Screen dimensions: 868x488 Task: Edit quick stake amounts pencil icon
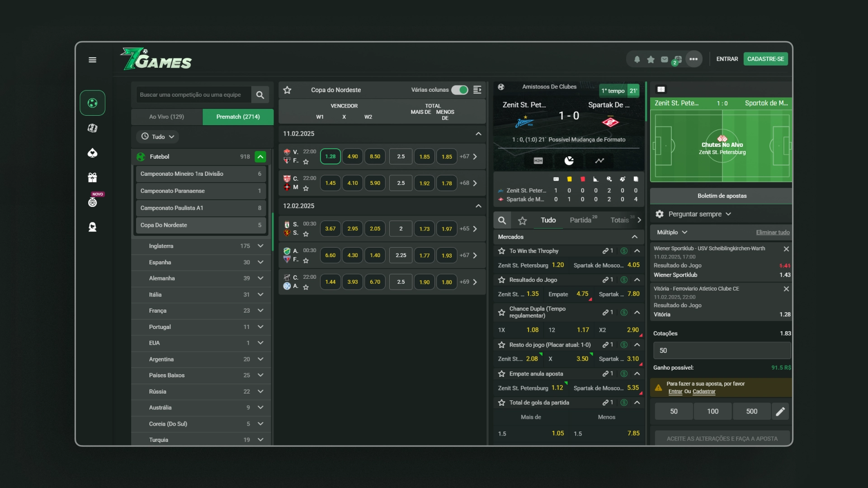click(780, 412)
